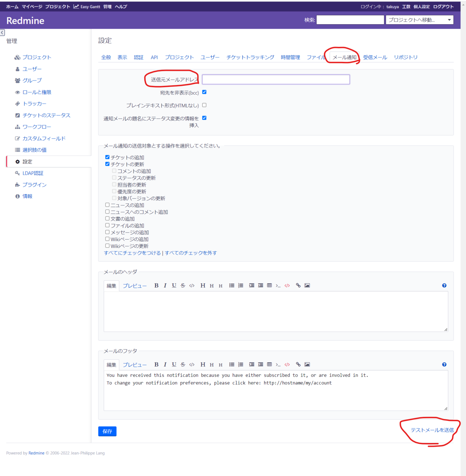
Task: Insert link in メールのフッタ editor
Action: tap(298, 365)
